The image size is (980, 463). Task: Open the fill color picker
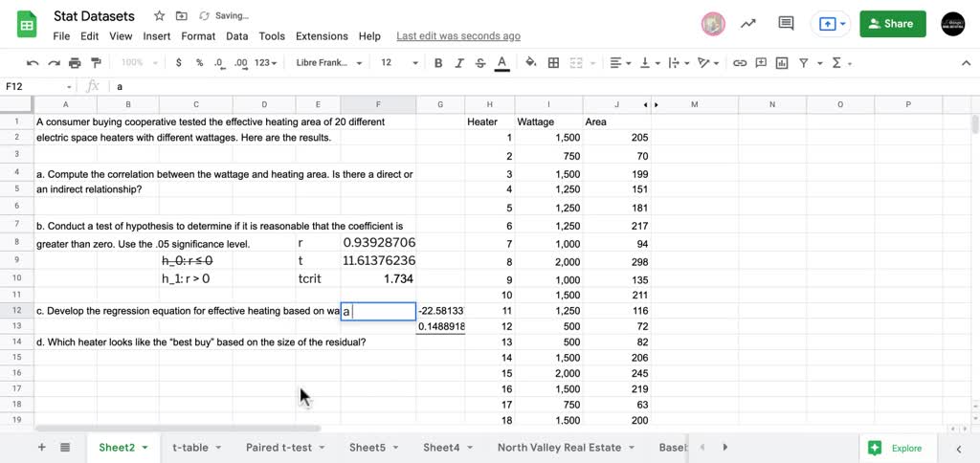click(x=531, y=63)
